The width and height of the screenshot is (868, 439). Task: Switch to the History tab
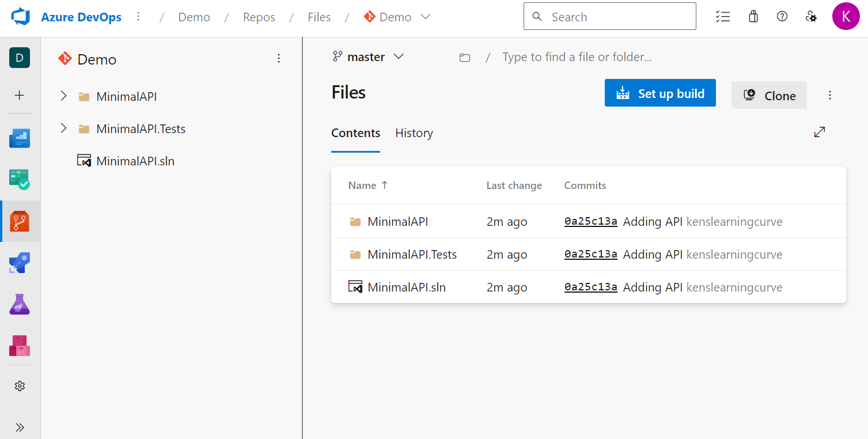coord(414,133)
